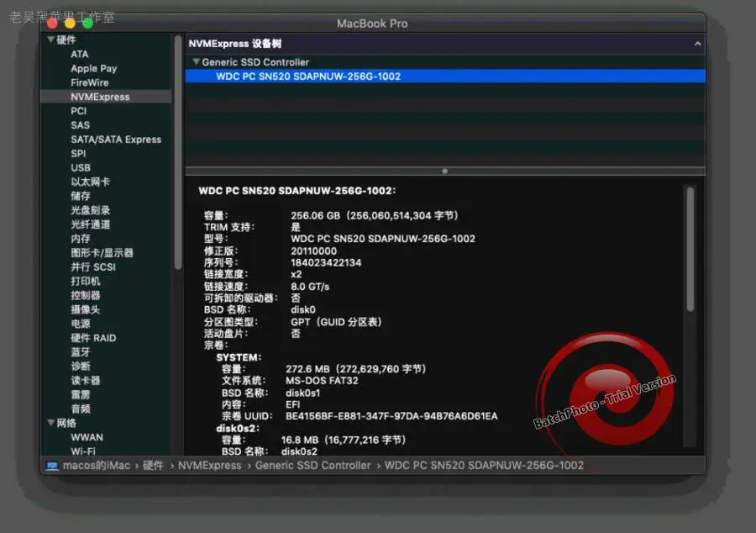Image resolution: width=756 pixels, height=533 pixels.
Task: Select Wi-Fi under 网络
Action: [x=83, y=451]
